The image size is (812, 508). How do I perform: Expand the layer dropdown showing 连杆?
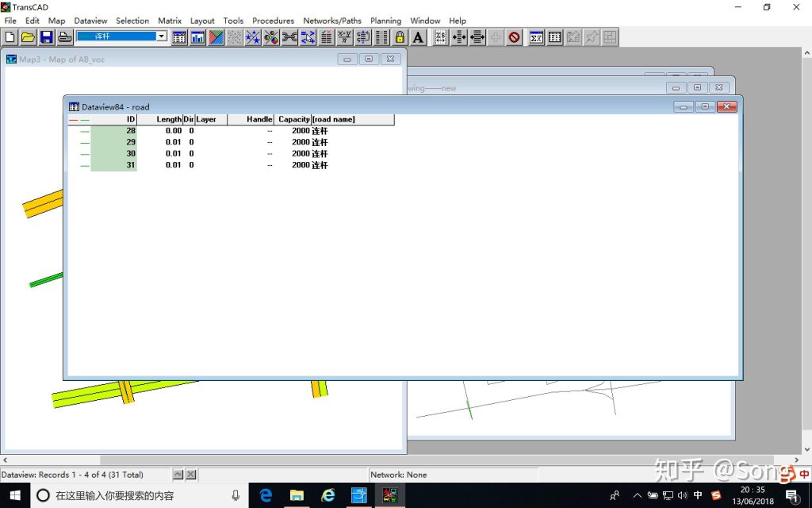[162, 37]
